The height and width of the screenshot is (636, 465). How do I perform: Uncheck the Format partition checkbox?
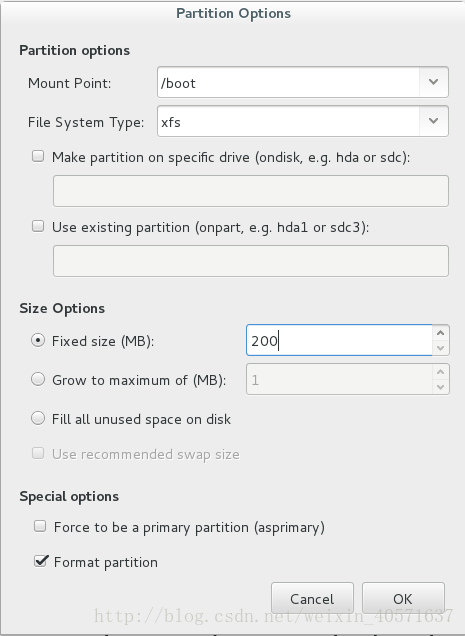click(41, 561)
